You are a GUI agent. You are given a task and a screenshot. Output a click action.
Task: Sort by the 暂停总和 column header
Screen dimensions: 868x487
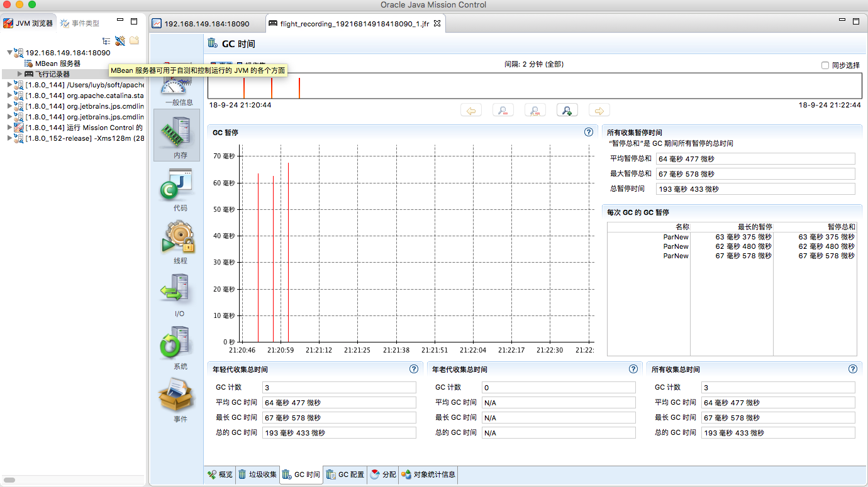pyautogui.click(x=815, y=226)
